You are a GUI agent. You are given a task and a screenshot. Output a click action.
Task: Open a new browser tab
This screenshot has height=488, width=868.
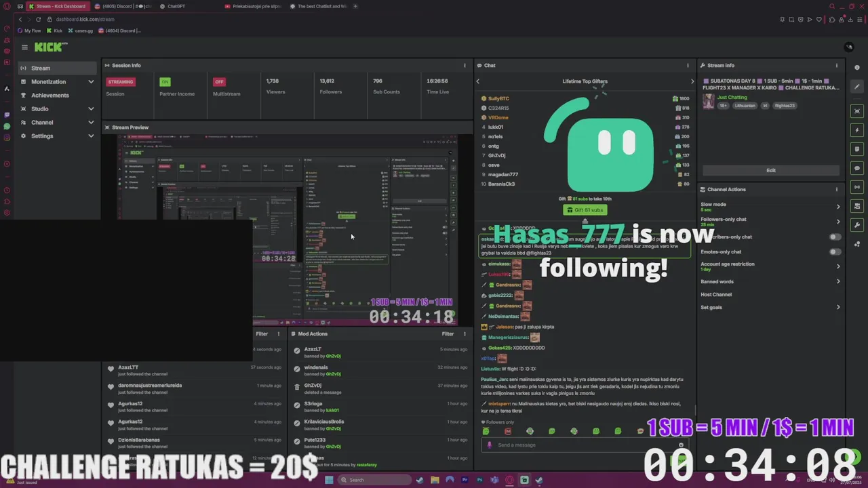point(355,6)
